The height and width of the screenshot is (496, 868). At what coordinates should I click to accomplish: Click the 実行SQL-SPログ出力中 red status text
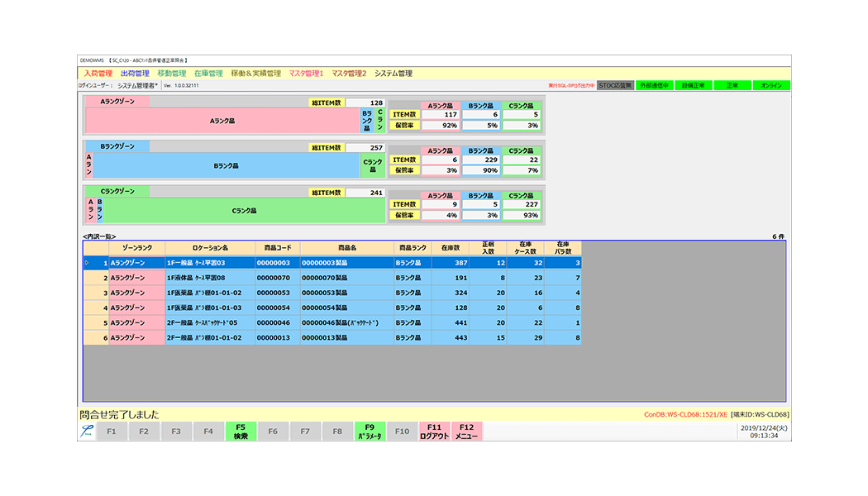tap(571, 86)
